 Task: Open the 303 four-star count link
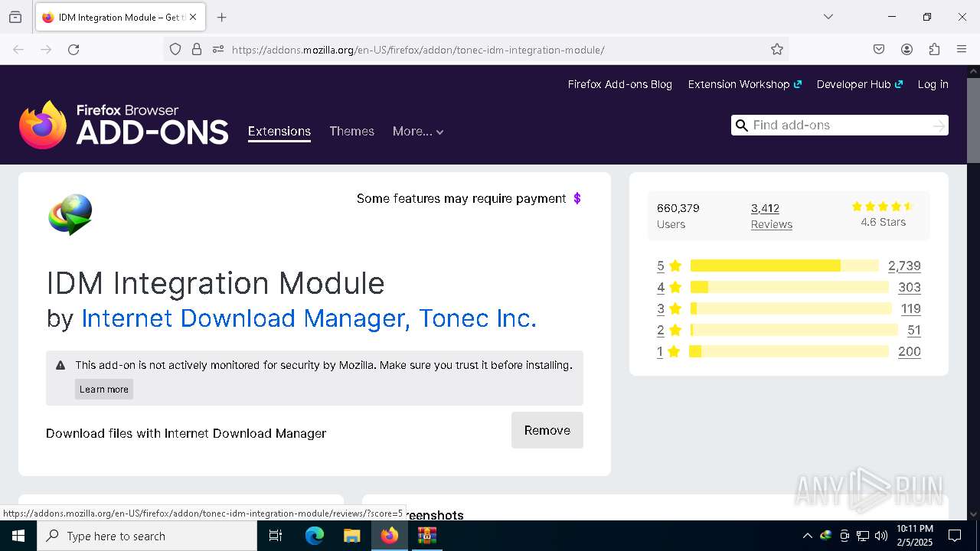tap(910, 287)
